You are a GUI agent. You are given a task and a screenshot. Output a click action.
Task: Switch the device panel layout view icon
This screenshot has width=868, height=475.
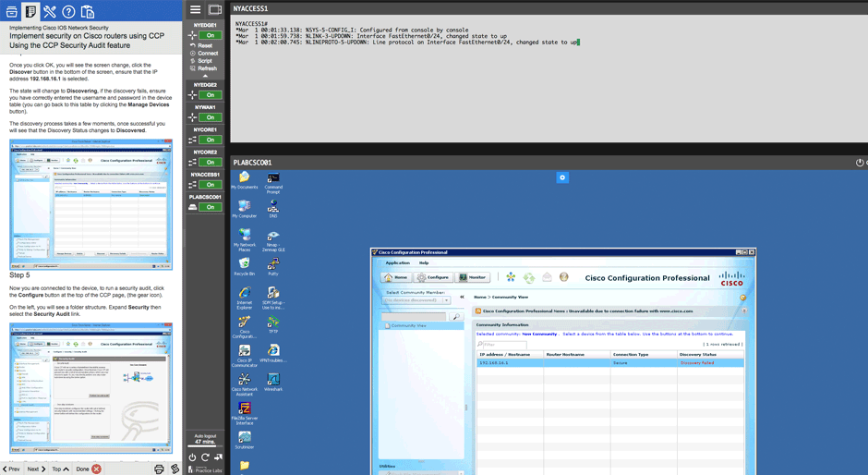point(215,9)
